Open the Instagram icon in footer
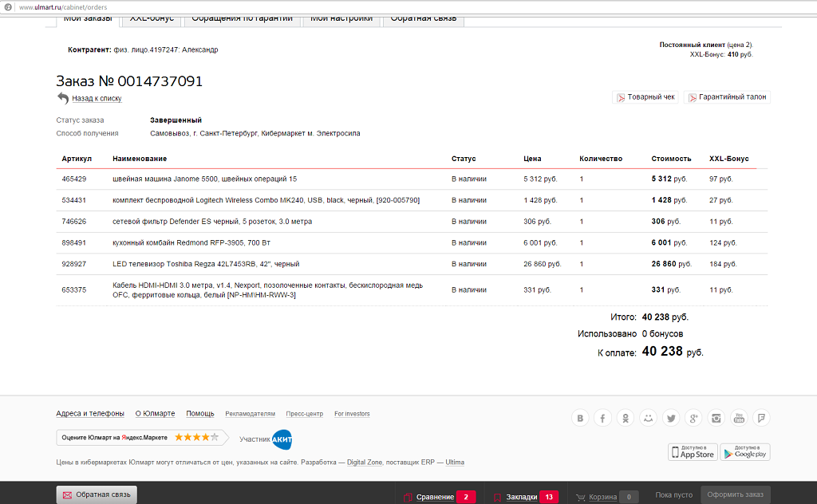Image resolution: width=817 pixels, height=504 pixels. point(716,418)
